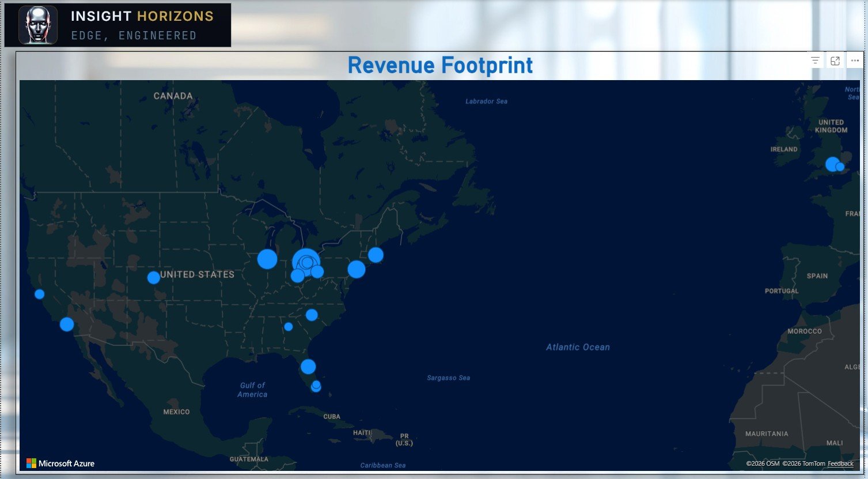Open the More options ellipsis menu
Screen dimensions: 868x479
point(855,61)
